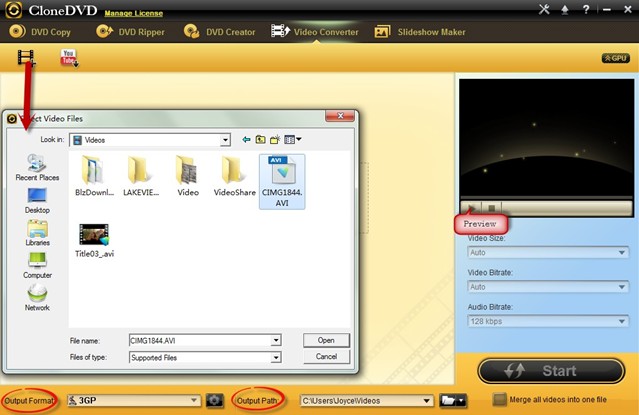The height and width of the screenshot is (415, 639).
Task: Open output format settings gear button
Action: (x=214, y=400)
